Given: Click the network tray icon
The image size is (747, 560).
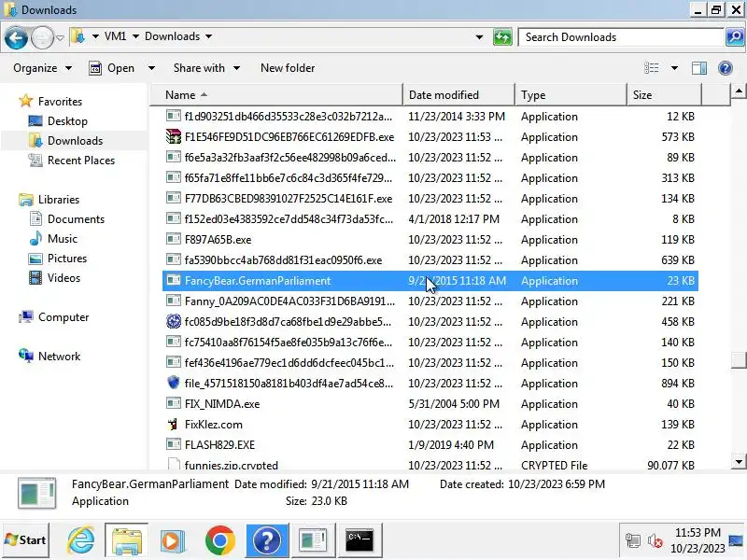Looking at the screenshot, I should 633,540.
